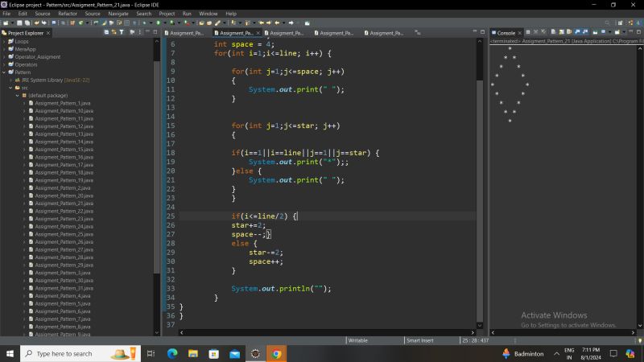Click the search magnifier at toolbar right
This screenshot has width=644, height=362.
[x=607, y=23]
